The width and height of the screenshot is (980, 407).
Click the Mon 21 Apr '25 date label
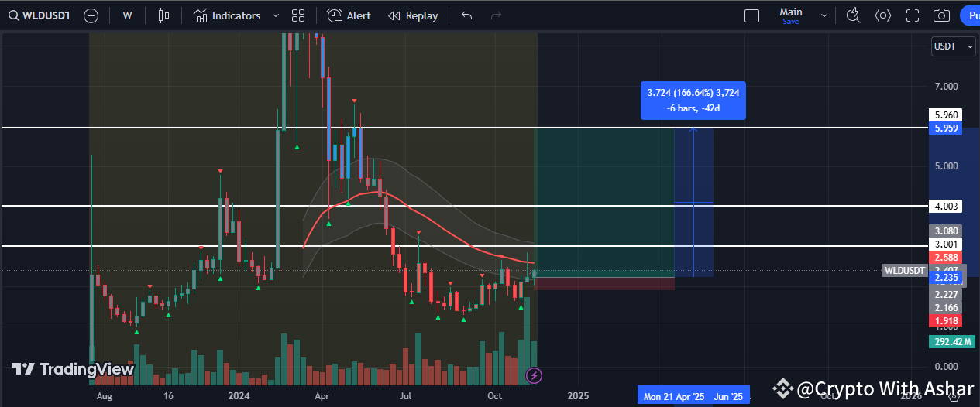click(674, 396)
